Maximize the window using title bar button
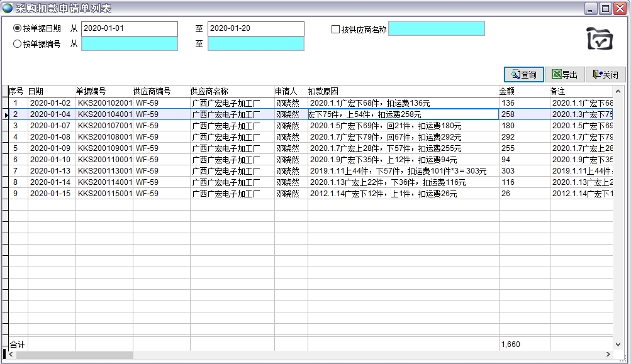Viewport: 631px width, 364px height. click(x=605, y=8)
